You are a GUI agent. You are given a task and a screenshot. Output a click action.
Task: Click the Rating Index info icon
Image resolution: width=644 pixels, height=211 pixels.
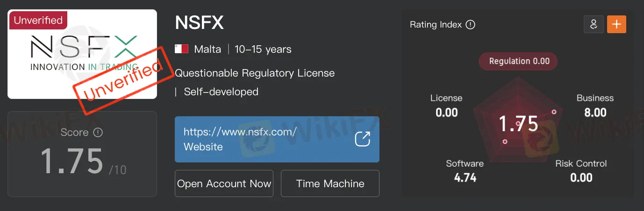pyautogui.click(x=471, y=25)
